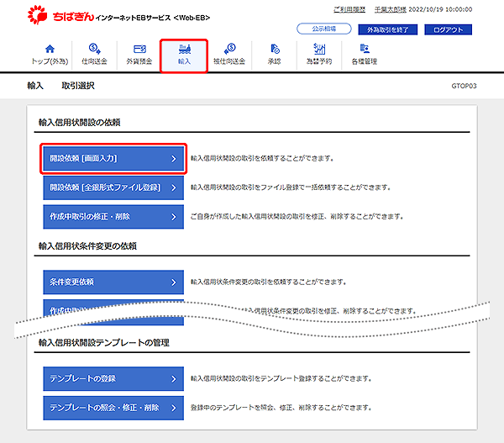
Task: Click the 2022/10/19 10:00:00 timestamp
Action: tap(440, 9)
